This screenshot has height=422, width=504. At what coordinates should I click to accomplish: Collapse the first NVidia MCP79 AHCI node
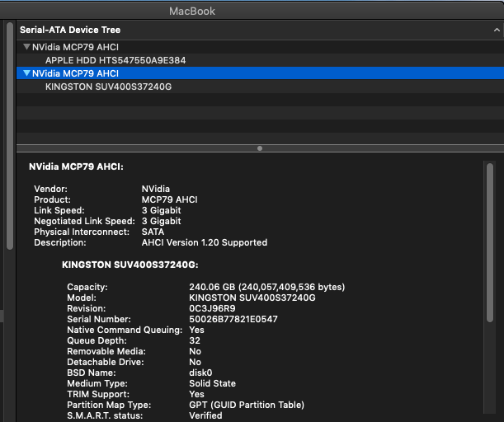(x=26, y=47)
